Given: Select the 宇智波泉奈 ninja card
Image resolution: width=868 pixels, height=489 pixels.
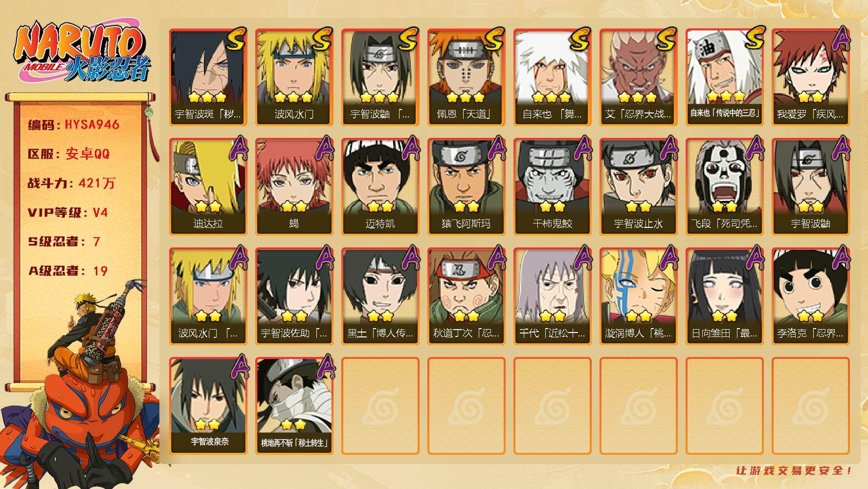Looking at the screenshot, I should click(x=208, y=405).
